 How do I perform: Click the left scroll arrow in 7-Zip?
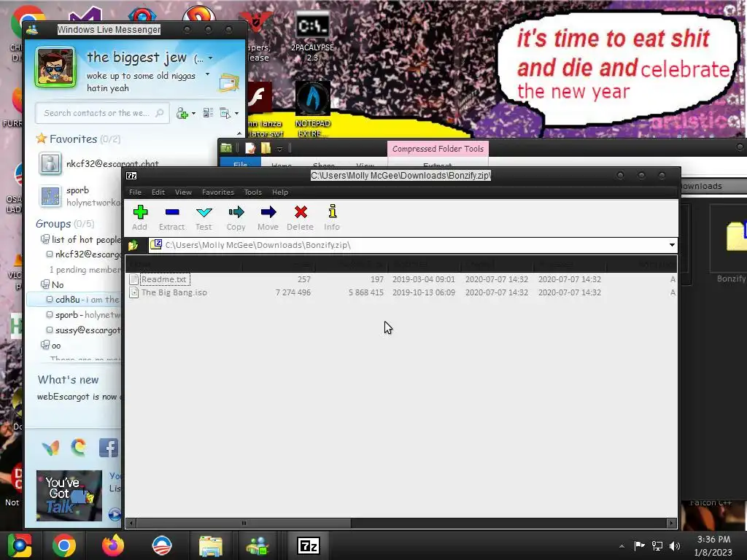tap(131, 523)
